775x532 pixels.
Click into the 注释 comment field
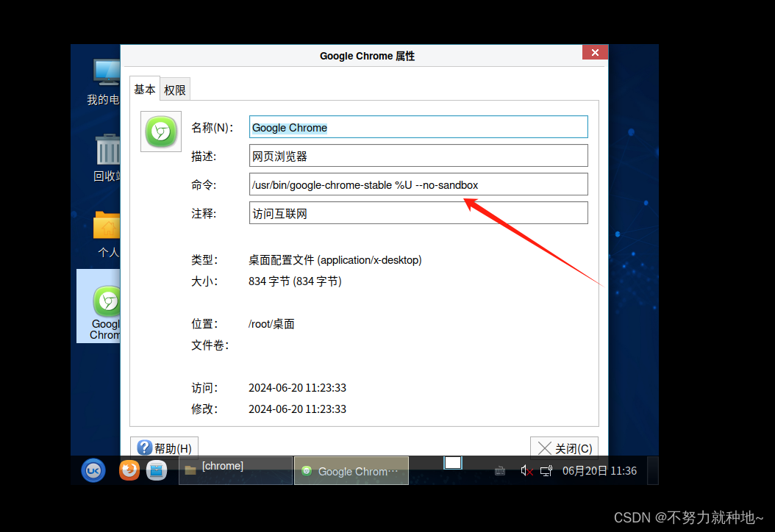[418, 213]
